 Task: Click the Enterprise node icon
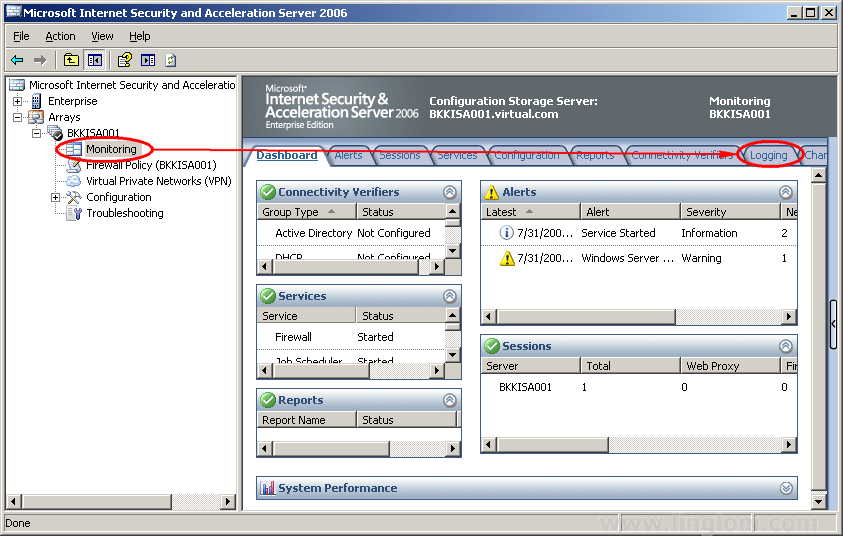(36, 101)
